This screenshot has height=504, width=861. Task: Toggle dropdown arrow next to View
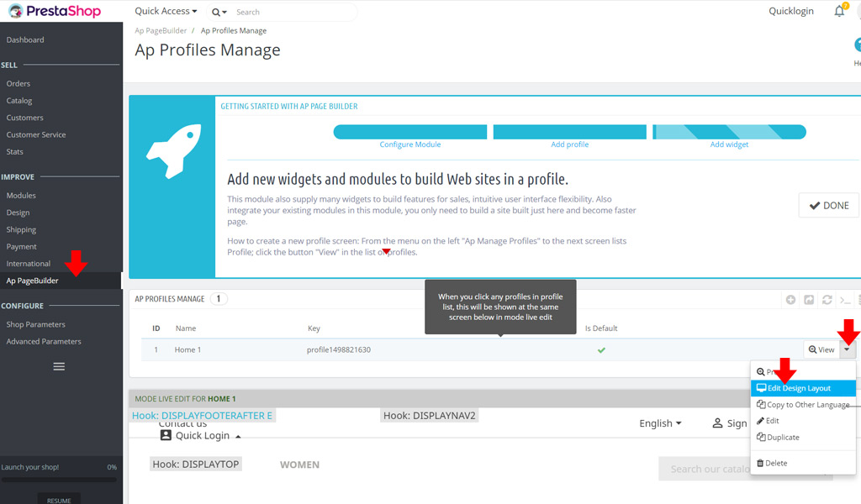848,349
